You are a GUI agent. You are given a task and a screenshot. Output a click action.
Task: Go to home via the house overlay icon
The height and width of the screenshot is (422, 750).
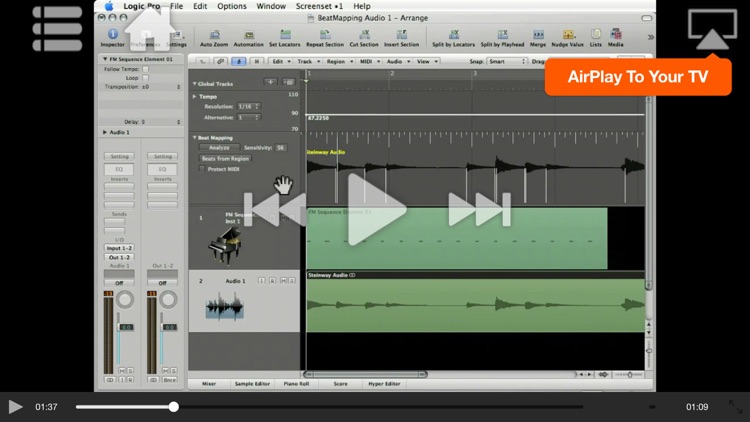150,27
